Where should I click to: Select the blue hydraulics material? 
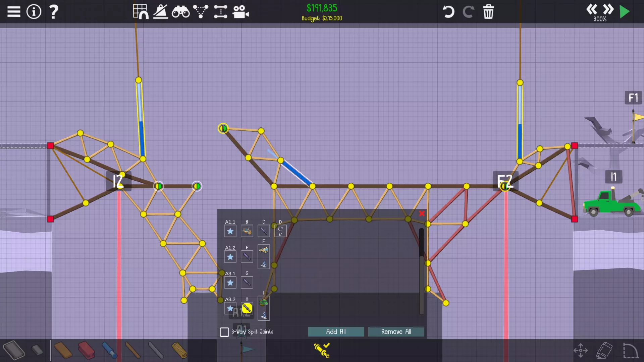(109, 350)
